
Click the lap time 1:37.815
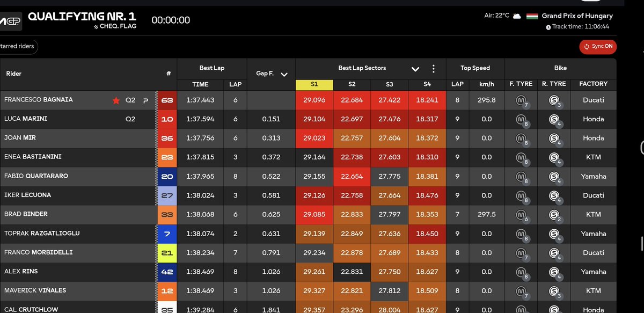pyautogui.click(x=200, y=157)
